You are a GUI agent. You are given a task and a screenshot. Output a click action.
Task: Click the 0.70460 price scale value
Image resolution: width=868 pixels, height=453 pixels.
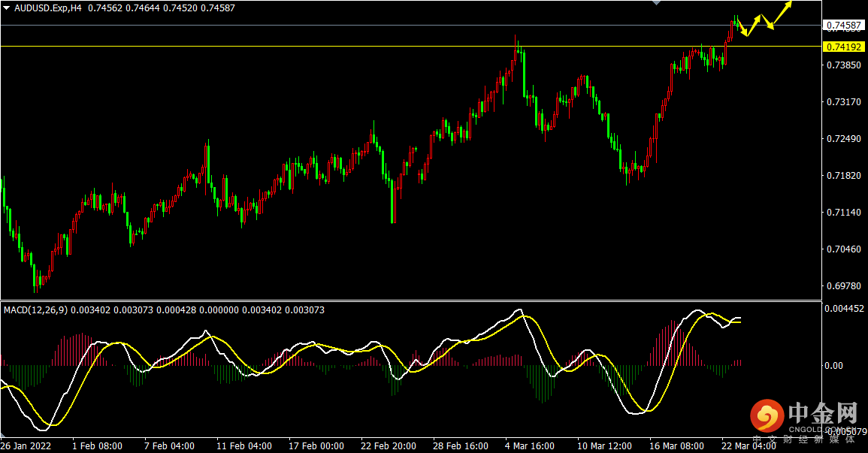pyautogui.click(x=844, y=249)
